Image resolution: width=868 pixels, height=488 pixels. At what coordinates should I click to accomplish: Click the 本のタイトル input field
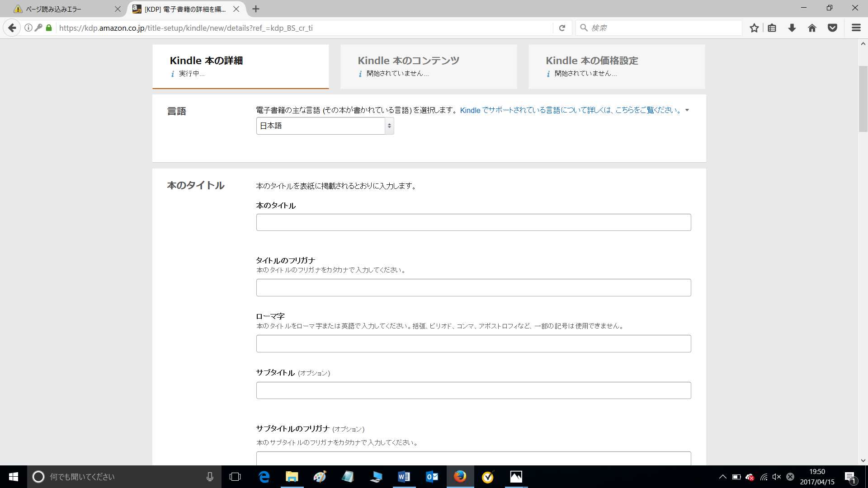[473, 222]
